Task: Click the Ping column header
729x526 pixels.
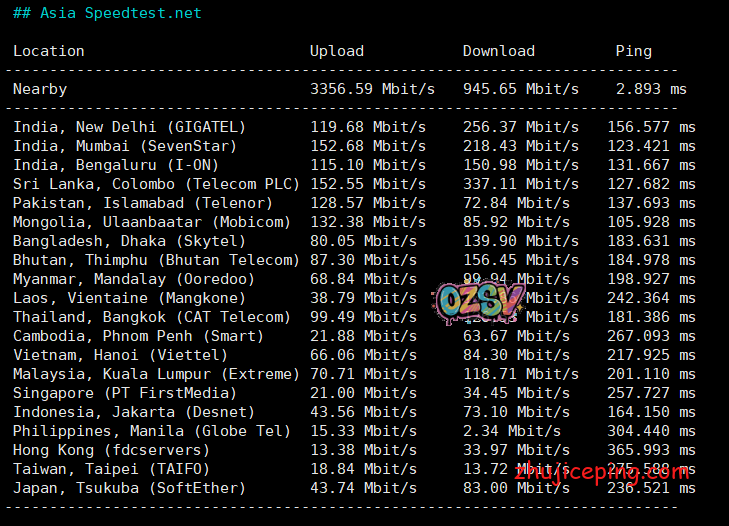Action: (633, 51)
